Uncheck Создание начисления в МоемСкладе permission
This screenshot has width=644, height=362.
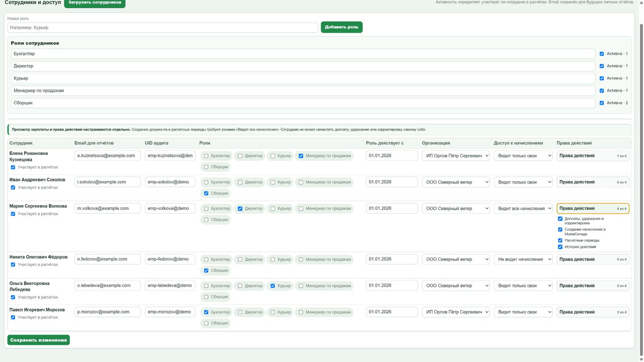tap(560, 230)
